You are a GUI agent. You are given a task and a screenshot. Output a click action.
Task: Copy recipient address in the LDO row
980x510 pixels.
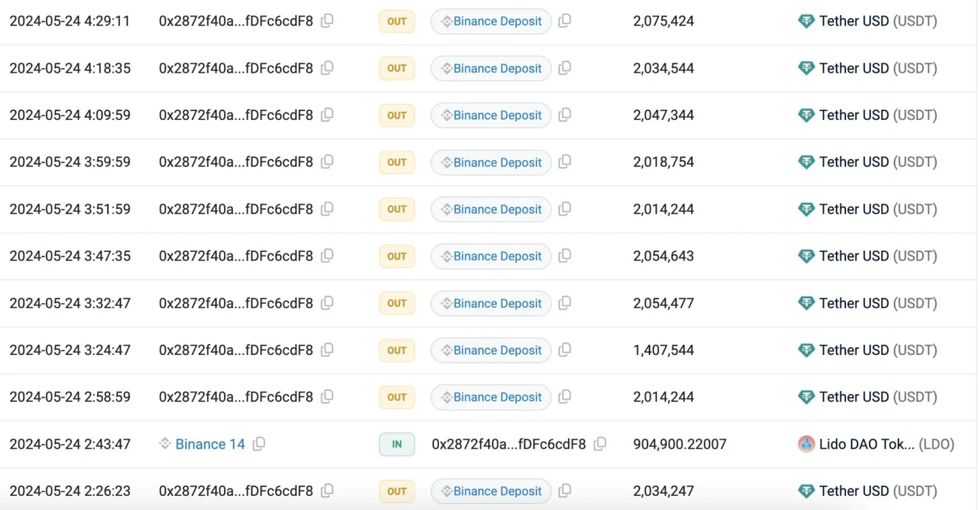(600, 444)
